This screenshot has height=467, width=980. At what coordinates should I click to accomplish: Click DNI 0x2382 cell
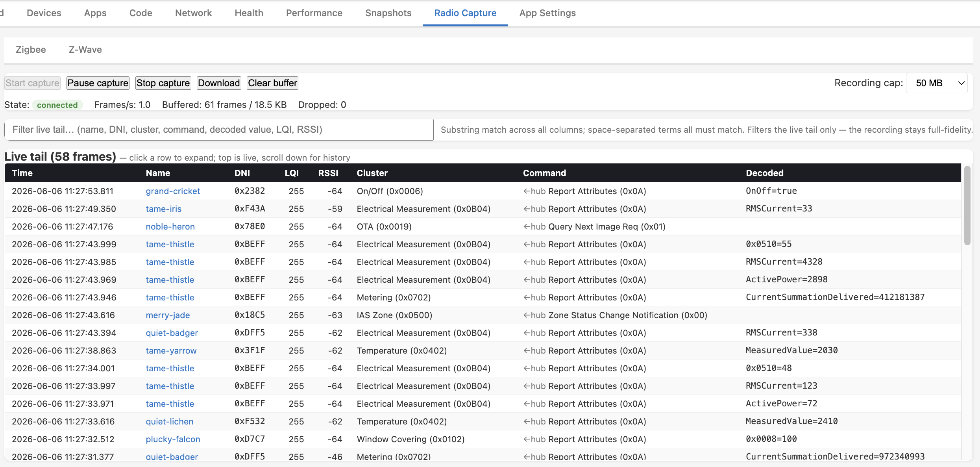pyautogui.click(x=250, y=191)
